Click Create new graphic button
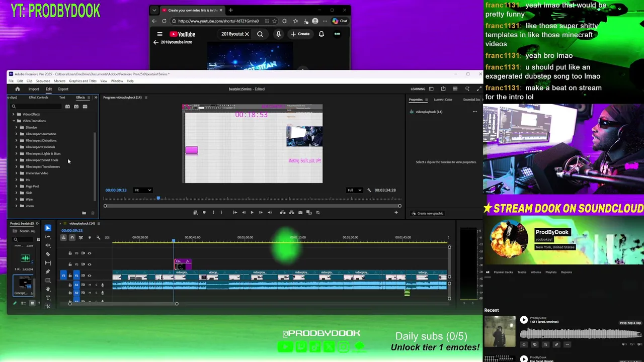644x362 pixels. tap(427, 213)
